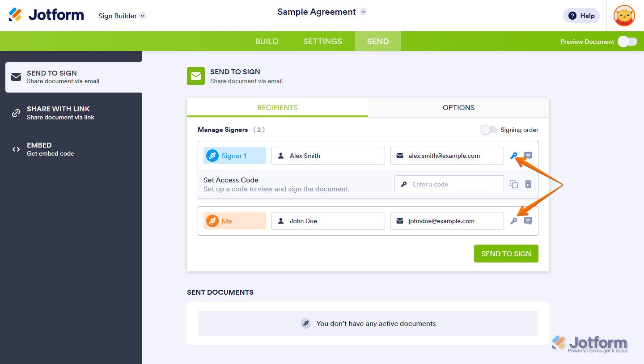Open the message icon on the Me row

coord(528,220)
